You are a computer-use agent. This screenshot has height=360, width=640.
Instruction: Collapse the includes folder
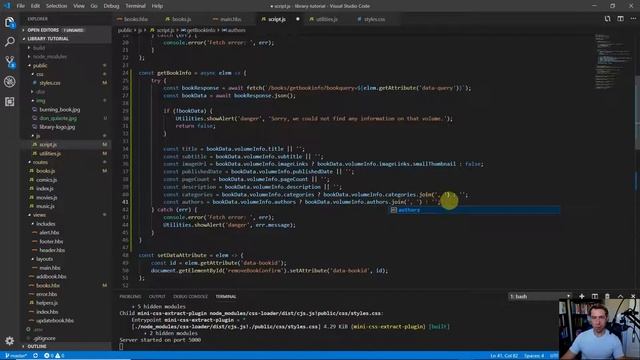coord(45,224)
